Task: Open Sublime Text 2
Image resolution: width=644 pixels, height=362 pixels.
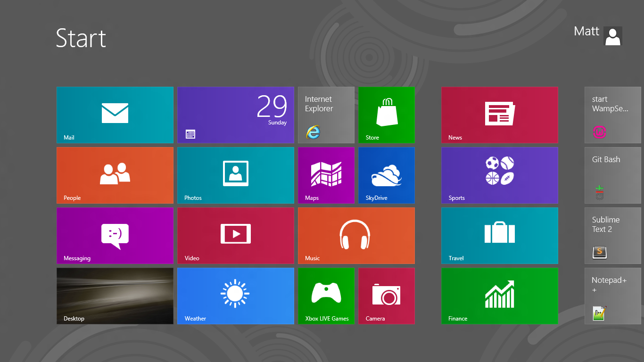Action: click(x=612, y=235)
